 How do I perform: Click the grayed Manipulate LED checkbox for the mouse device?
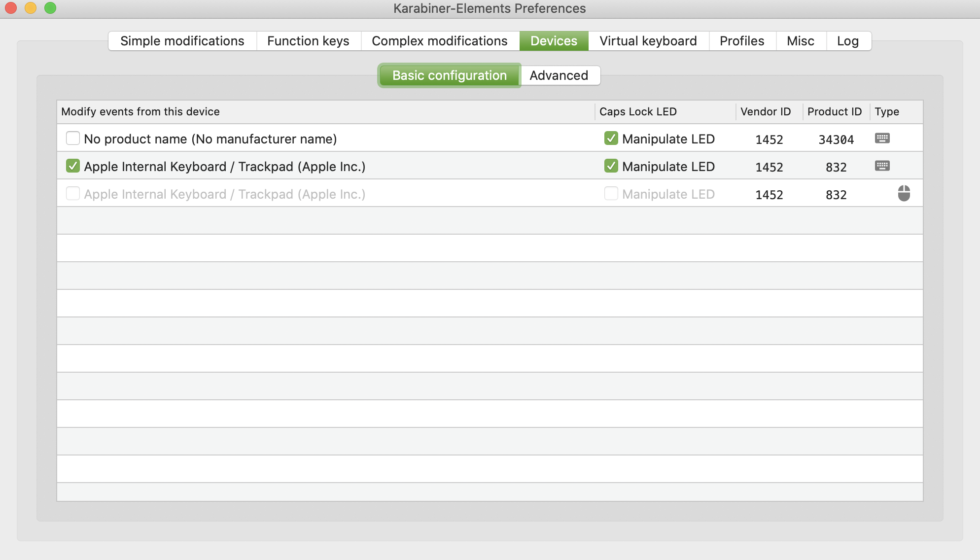coord(611,194)
